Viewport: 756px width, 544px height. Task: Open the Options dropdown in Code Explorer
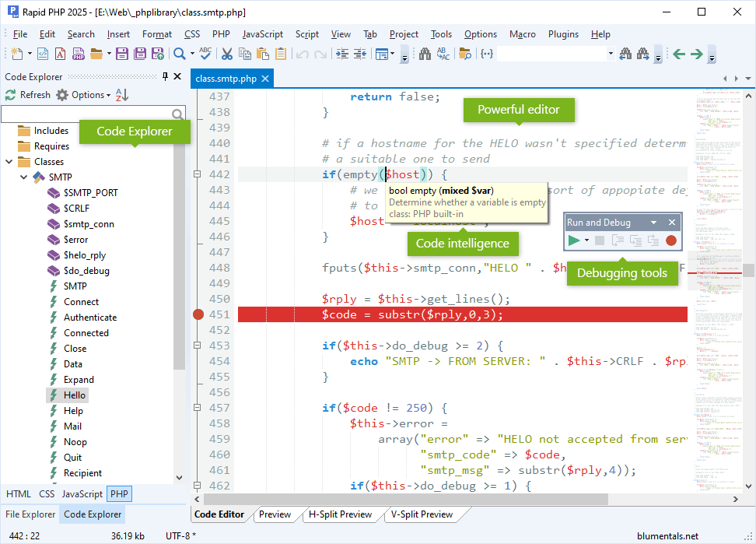tap(87, 95)
